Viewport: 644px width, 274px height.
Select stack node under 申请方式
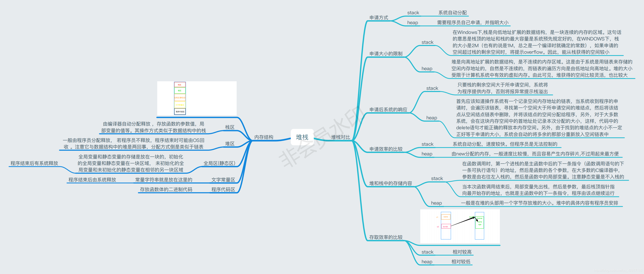pyautogui.click(x=413, y=12)
